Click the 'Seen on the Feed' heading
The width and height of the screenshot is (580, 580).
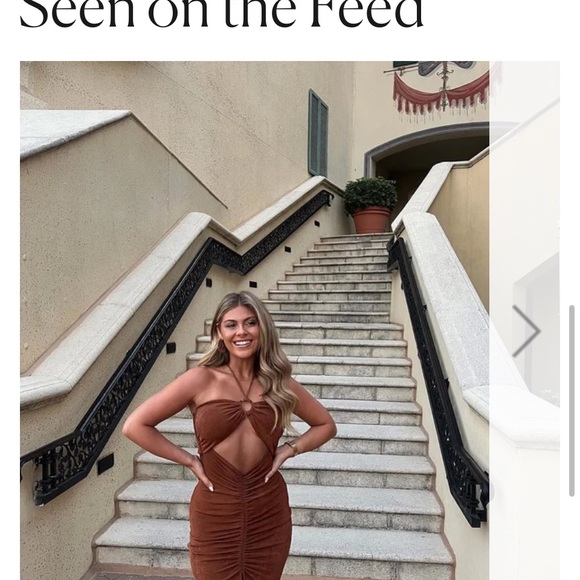pyautogui.click(x=221, y=13)
